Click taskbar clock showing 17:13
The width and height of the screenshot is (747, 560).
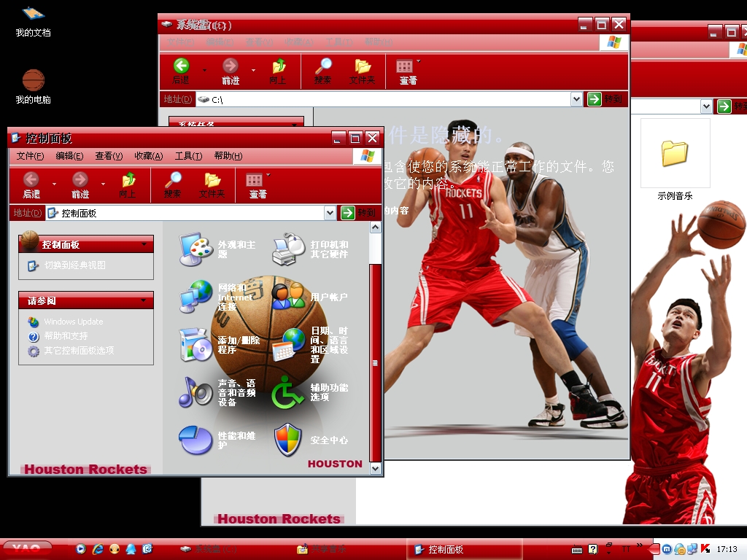tap(727, 549)
